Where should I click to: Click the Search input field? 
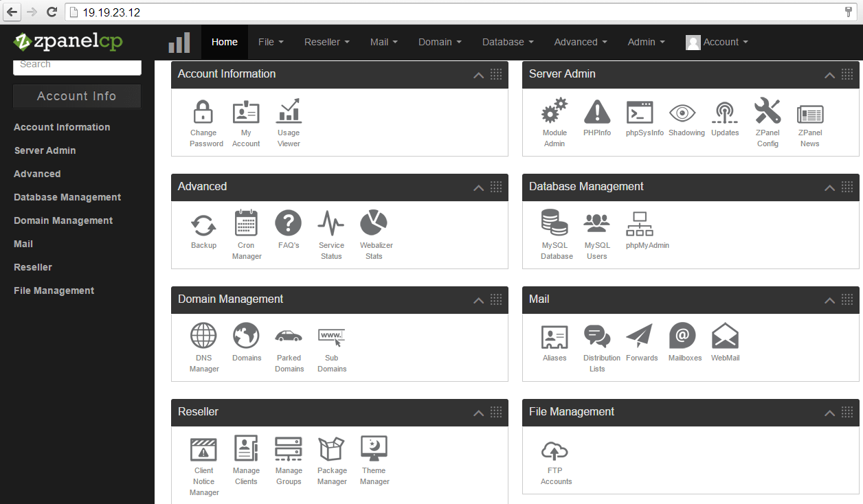[77, 64]
